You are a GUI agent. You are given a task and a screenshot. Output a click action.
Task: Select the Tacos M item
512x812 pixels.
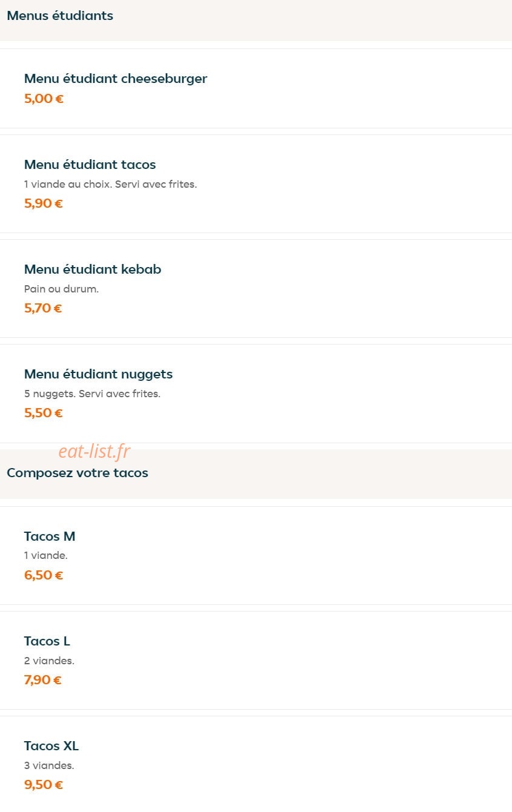pos(256,555)
